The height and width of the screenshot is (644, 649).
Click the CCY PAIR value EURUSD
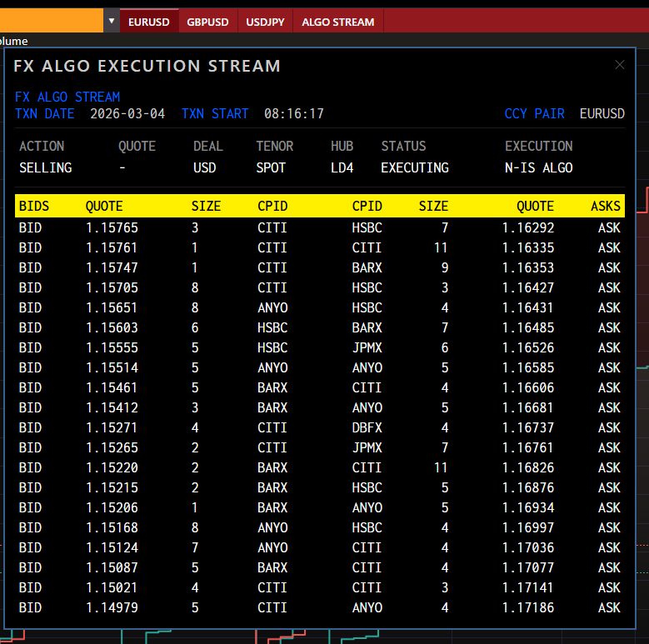click(x=602, y=113)
